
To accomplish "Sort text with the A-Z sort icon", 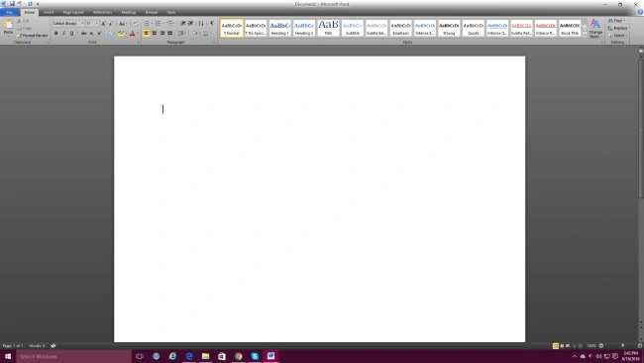I will (x=201, y=24).
